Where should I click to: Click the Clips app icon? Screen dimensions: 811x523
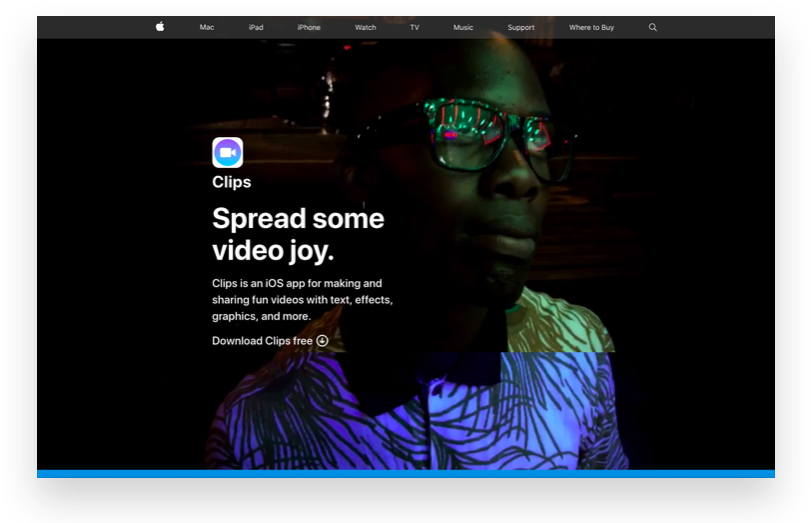228,153
